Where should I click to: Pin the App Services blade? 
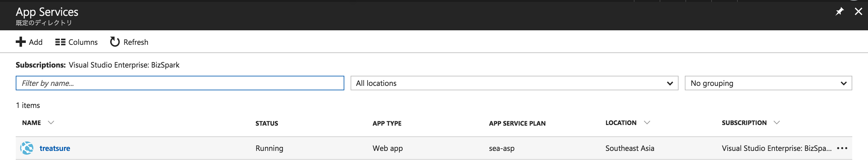click(x=839, y=11)
